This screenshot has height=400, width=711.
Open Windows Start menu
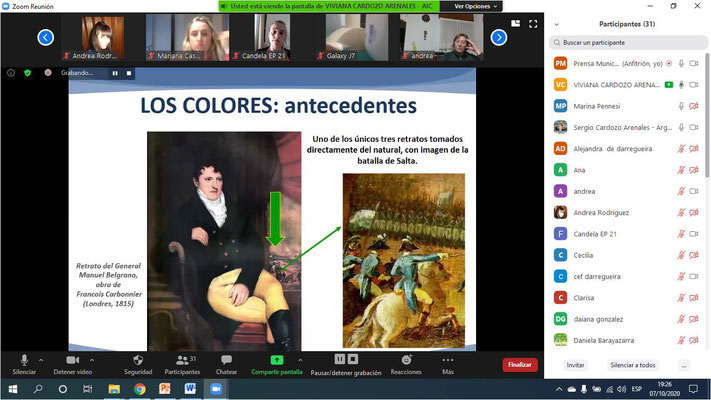(13, 389)
